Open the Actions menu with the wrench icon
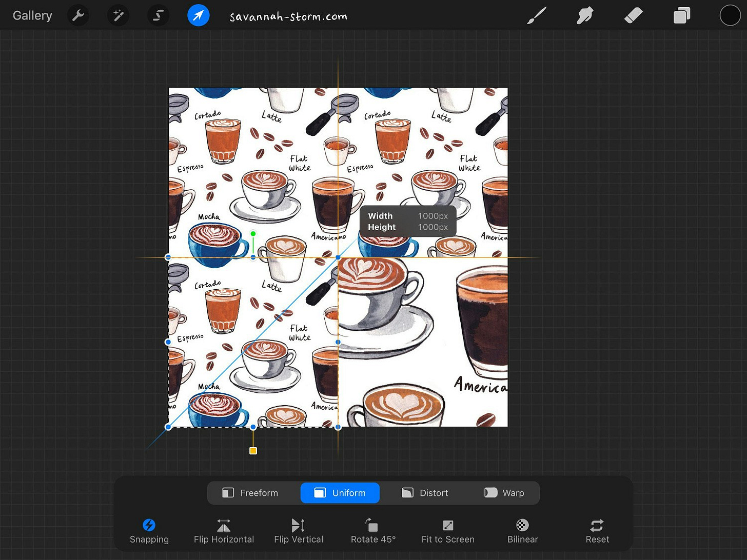Screen dimensions: 747x560 (78, 15)
